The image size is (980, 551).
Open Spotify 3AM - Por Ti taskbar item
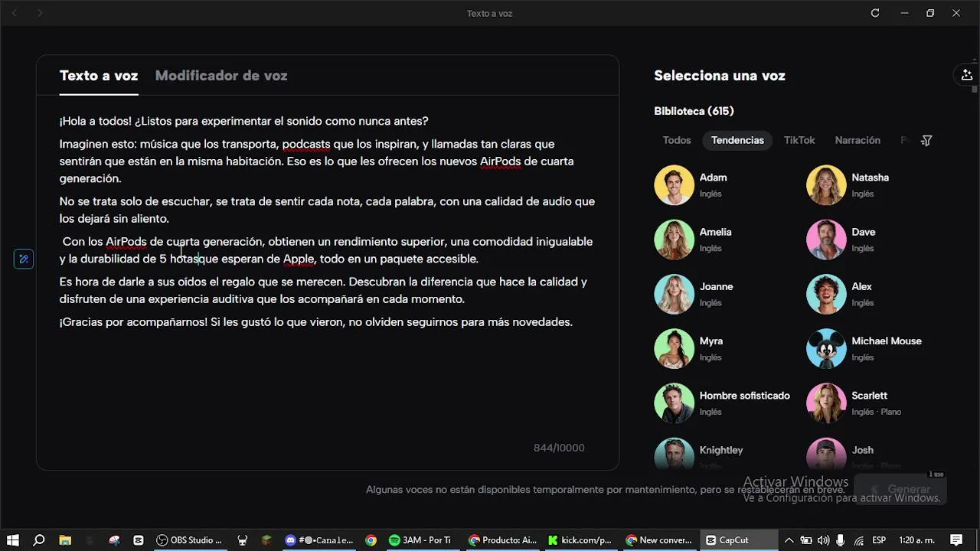coord(420,540)
